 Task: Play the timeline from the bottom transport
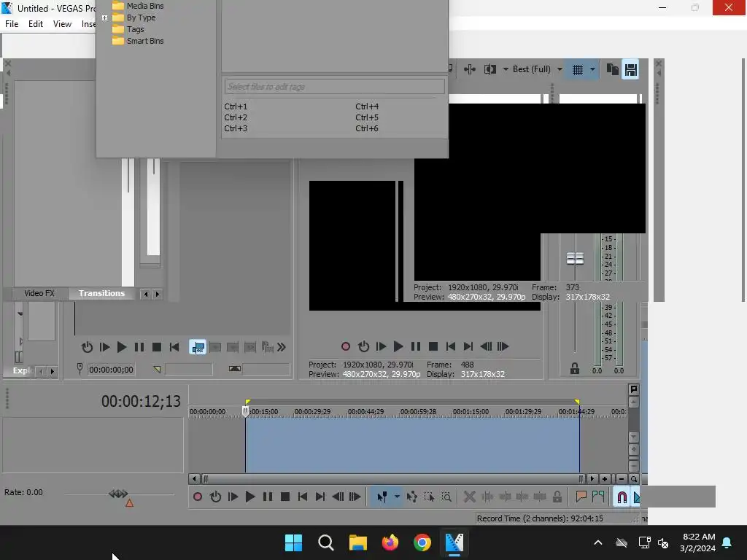250,497
